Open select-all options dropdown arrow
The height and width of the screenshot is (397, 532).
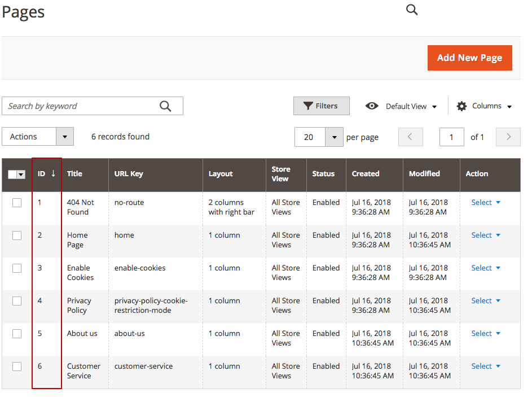tap(21, 174)
